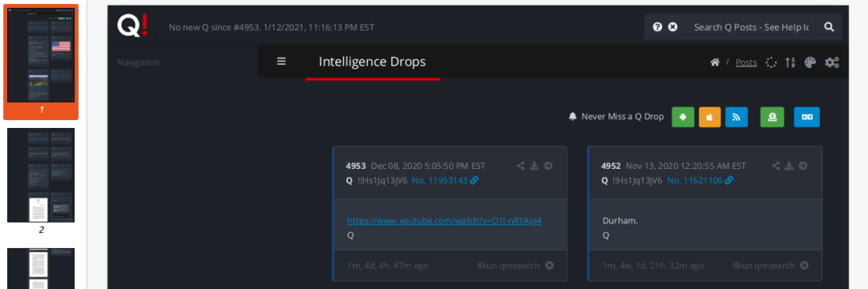Open the YouTube link in post 4953

click(444, 220)
